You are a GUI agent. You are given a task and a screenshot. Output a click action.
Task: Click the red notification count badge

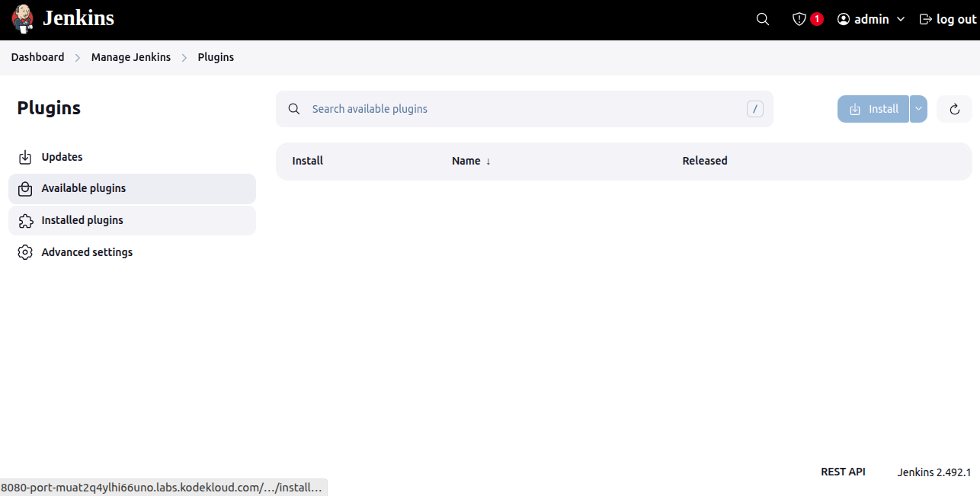tap(817, 19)
